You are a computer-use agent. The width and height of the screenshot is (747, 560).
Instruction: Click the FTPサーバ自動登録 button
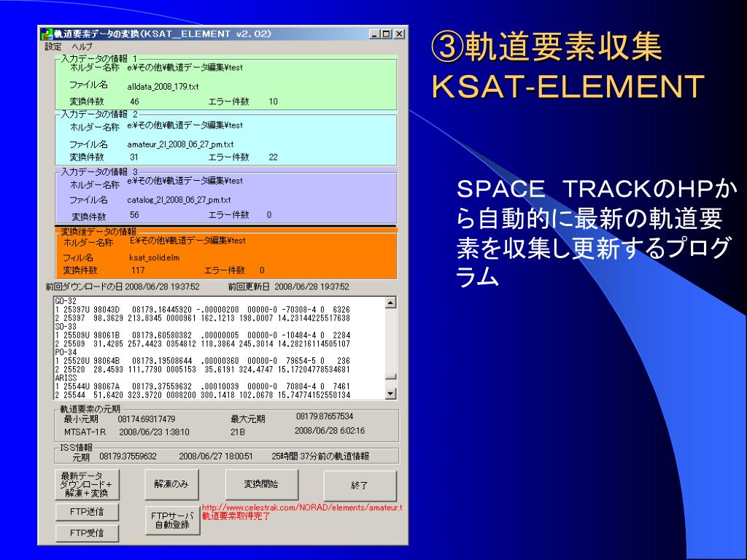pos(172,520)
